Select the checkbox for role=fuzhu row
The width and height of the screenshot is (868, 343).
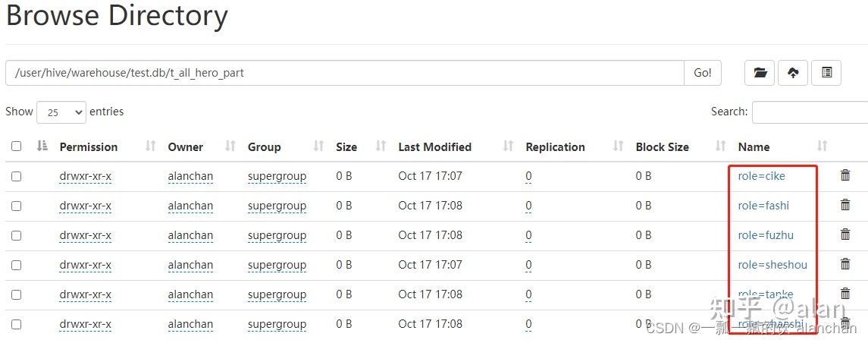pyautogui.click(x=16, y=235)
